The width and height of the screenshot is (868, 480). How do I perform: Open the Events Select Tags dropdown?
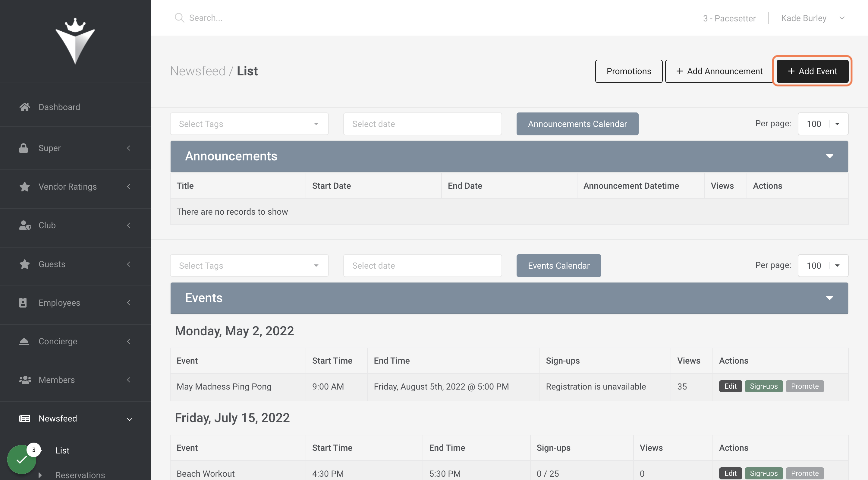[249, 265]
